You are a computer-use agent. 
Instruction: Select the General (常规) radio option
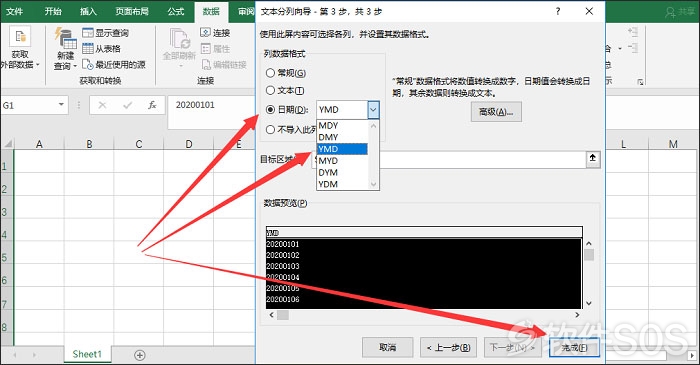coord(270,73)
